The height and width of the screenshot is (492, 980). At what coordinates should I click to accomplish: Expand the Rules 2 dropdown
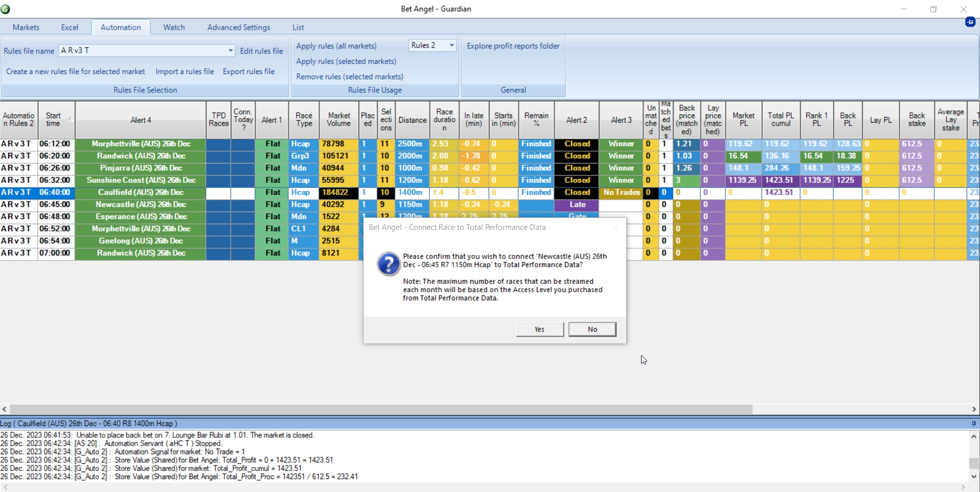pos(451,45)
